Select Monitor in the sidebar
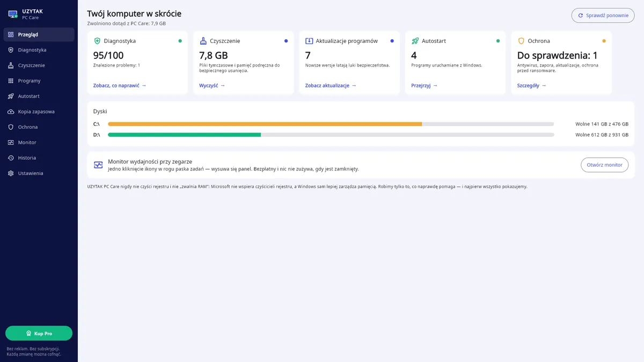644x362 pixels. pos(39,143)
